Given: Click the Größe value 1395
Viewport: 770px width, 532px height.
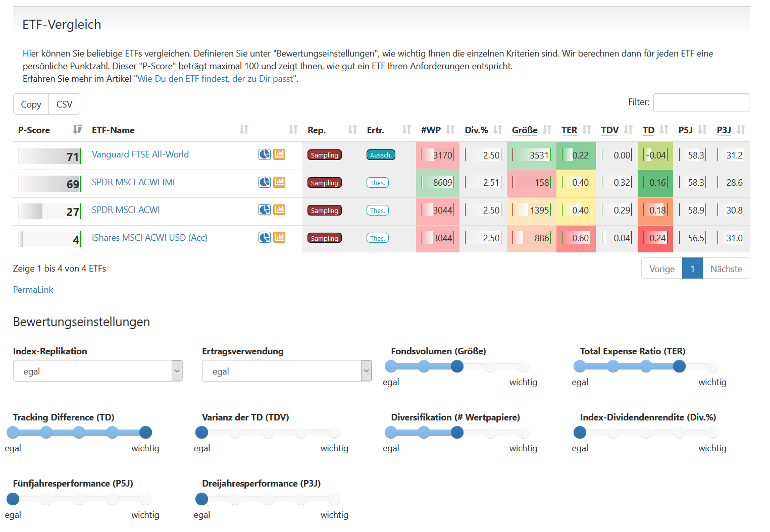Looking at the screenshot, I should (x=539, y=210).
